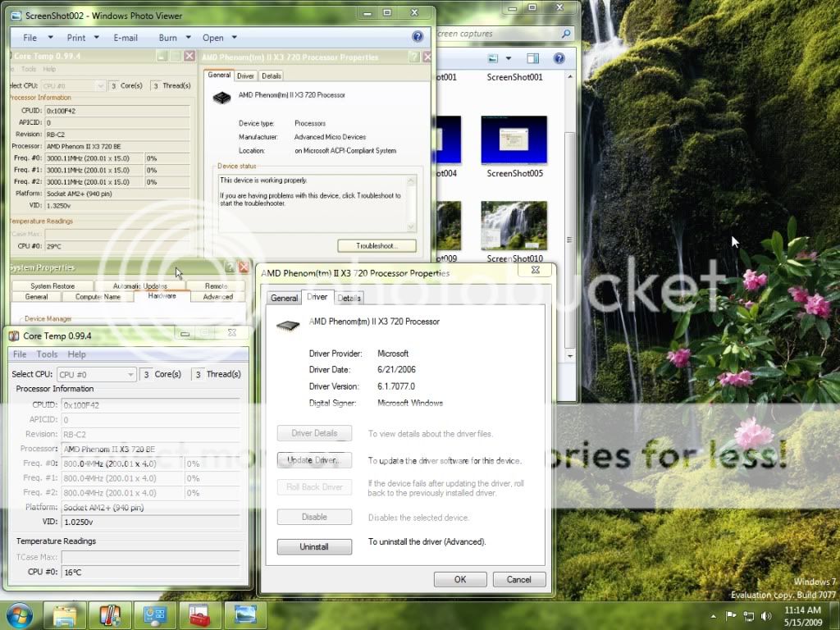The height and width of the screenshot is (630, 840).
Task: Open the Windows Start orb
Action: (20, 614)
